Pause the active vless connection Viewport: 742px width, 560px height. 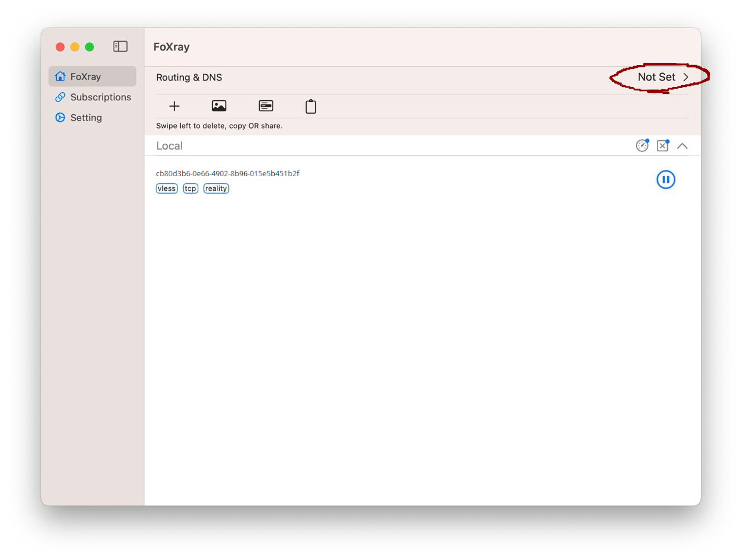click(666, 180)
